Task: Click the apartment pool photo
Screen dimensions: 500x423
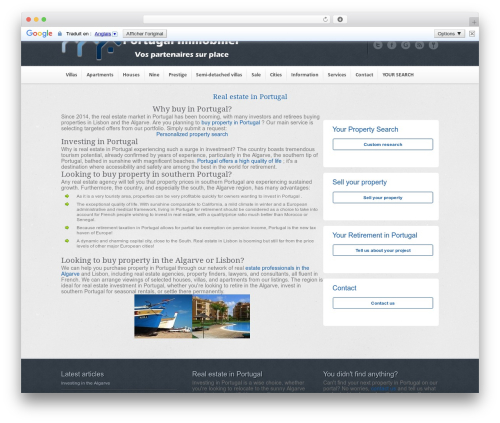Action: tap(221, 316)
